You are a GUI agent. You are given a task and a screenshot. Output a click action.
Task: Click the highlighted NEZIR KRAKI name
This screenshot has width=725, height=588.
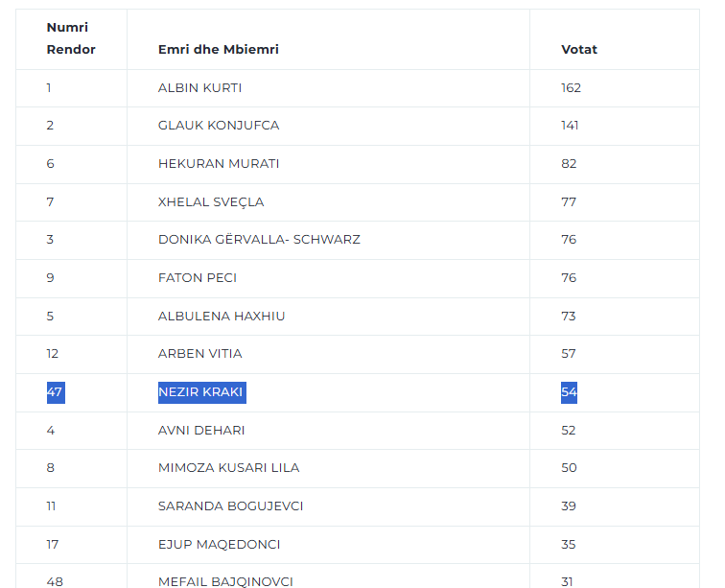(202, 392)
